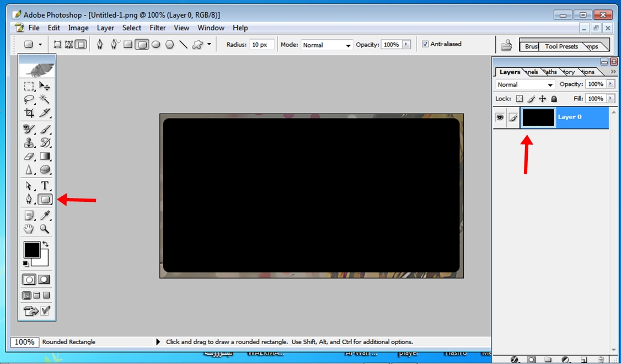Select the Clone Stamp tool
621x364 pixels.
coord(29,143)
